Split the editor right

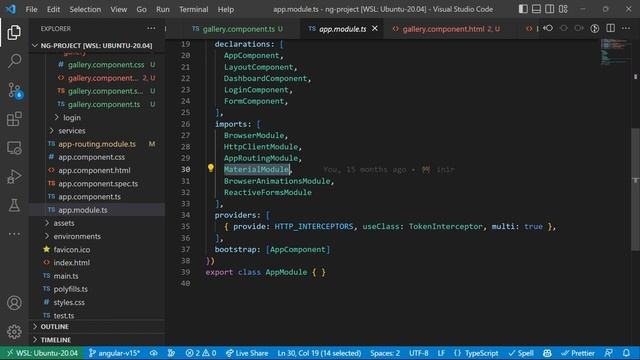(611, 29)
